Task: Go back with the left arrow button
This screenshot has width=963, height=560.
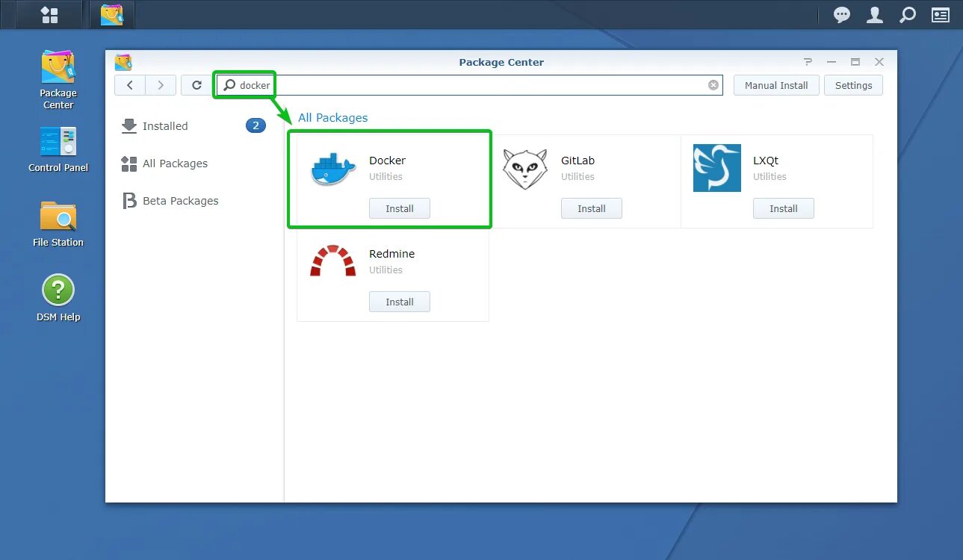Action: click(x=130, y=85)
